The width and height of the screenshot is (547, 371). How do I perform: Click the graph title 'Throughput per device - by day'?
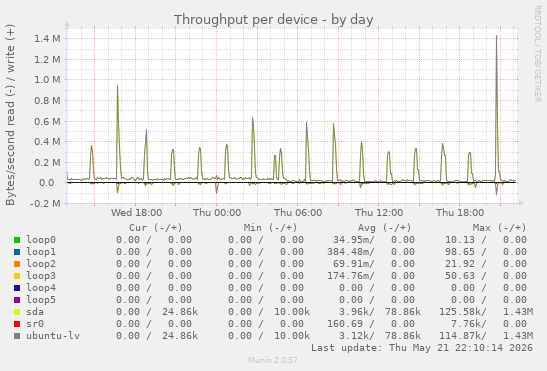point(274,20)
